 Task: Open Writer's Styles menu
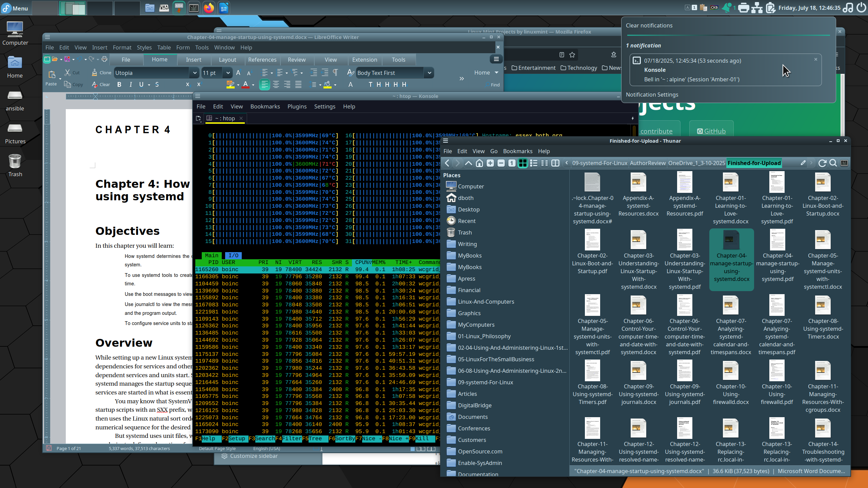144,47
